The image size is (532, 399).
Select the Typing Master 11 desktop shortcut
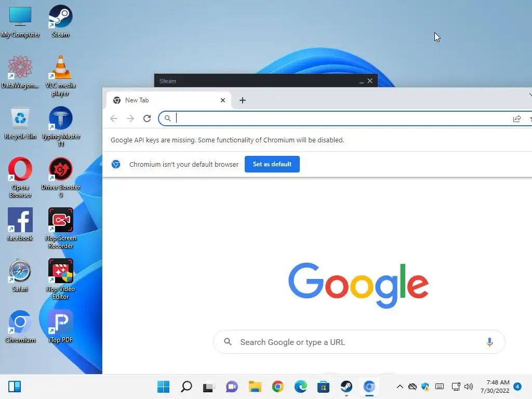click(x=61, y=127)
